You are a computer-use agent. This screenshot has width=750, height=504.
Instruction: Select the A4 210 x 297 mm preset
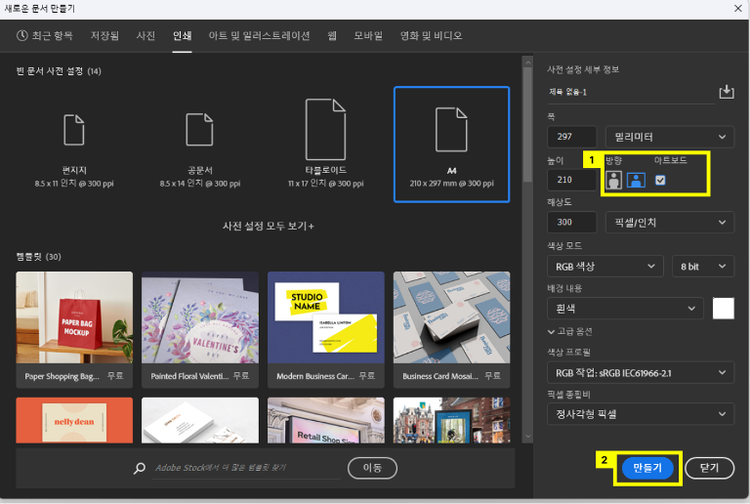point(452,144)
